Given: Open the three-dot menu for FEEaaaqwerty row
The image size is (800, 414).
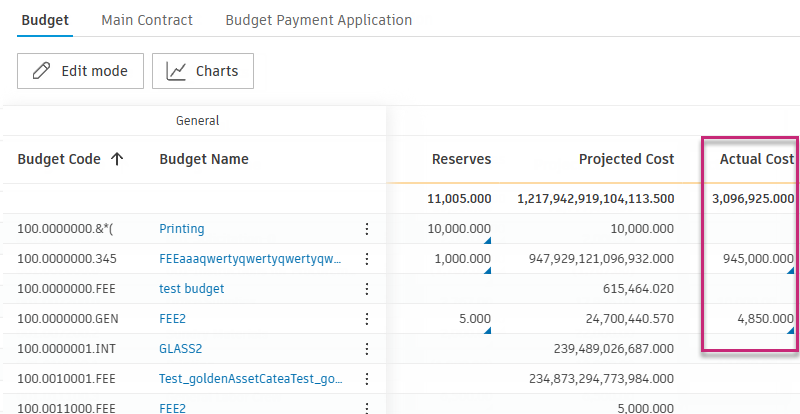Looking at the screenshot, I should tap(366, 259).
